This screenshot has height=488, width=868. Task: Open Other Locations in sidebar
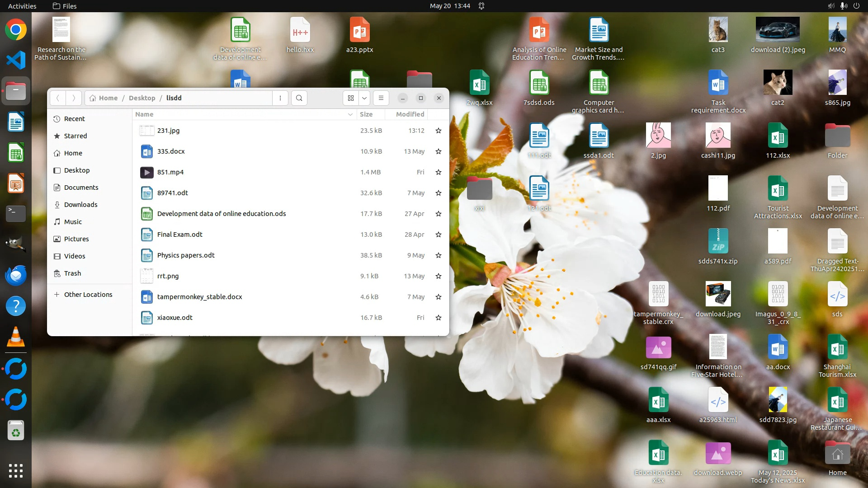[88, 295]
